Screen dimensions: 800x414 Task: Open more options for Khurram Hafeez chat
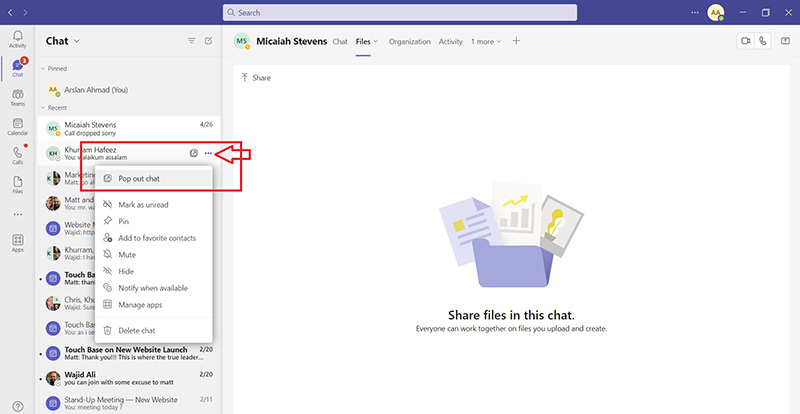tap(208, 153)
